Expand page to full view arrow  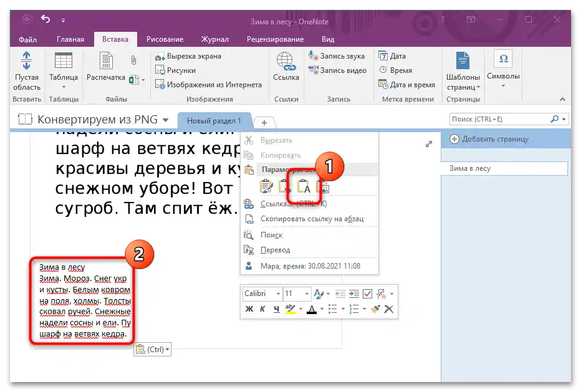[429, 144]
